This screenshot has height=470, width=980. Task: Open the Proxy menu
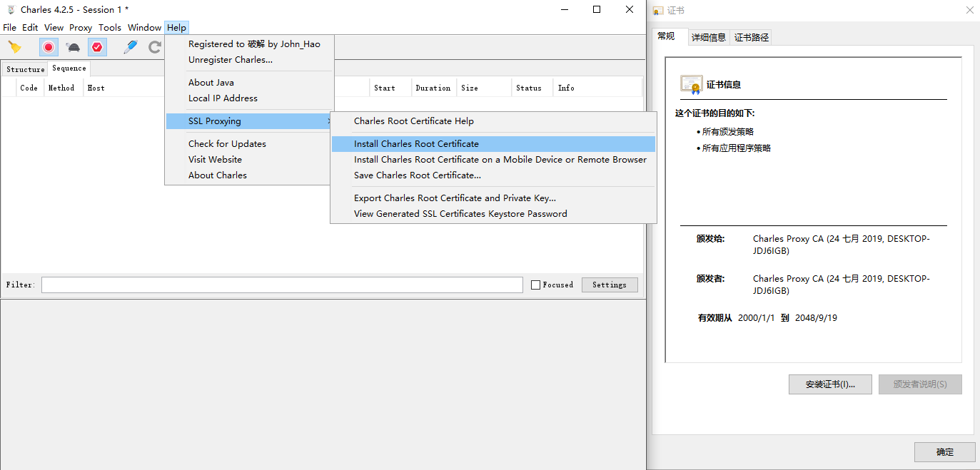(81, 28)
